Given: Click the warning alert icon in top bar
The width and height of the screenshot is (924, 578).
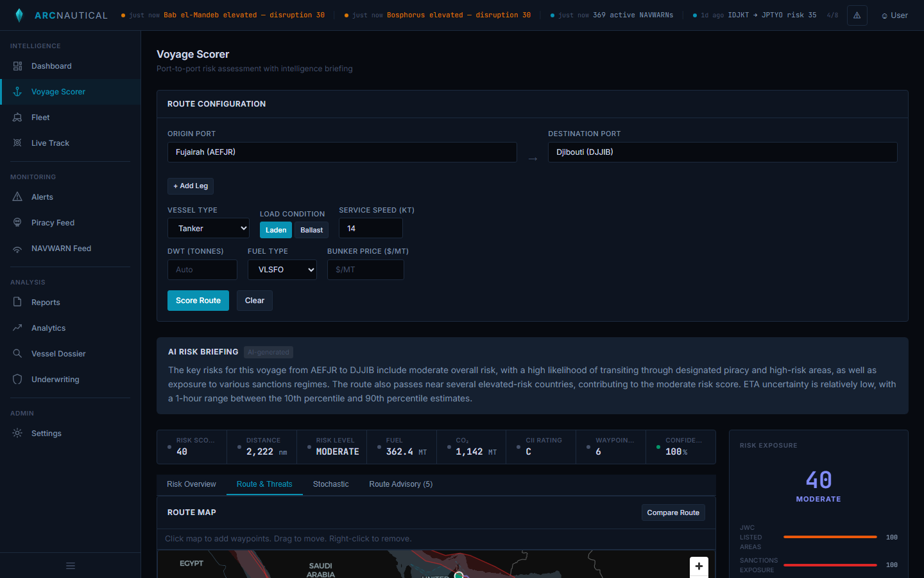Looking at the screenshot, I should click(857, 15).
